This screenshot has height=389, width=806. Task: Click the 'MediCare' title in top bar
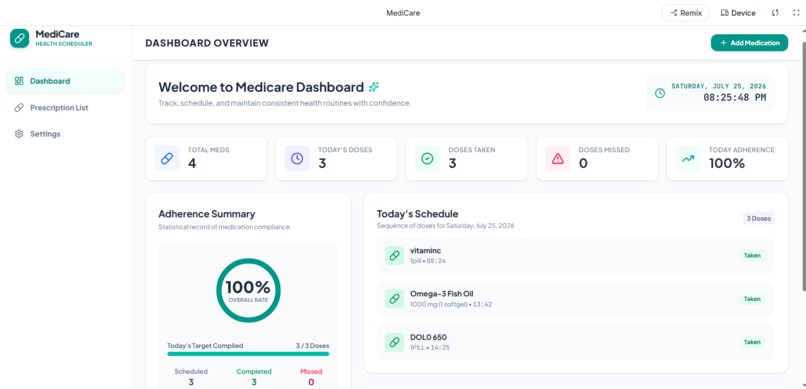[403, 13]
